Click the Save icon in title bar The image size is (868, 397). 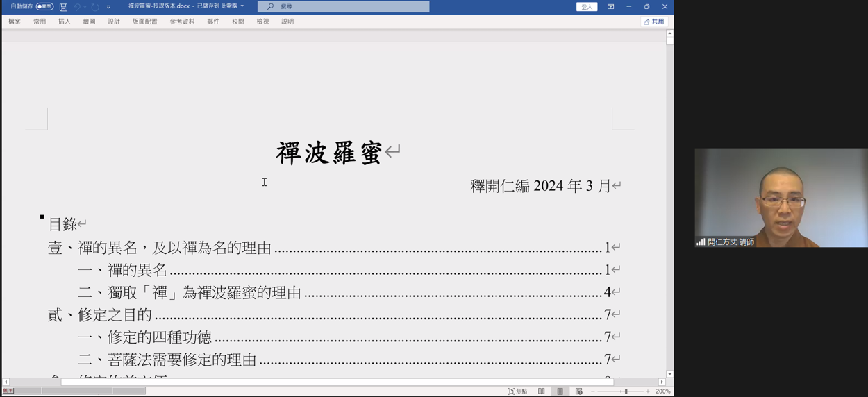pos(63,7)
